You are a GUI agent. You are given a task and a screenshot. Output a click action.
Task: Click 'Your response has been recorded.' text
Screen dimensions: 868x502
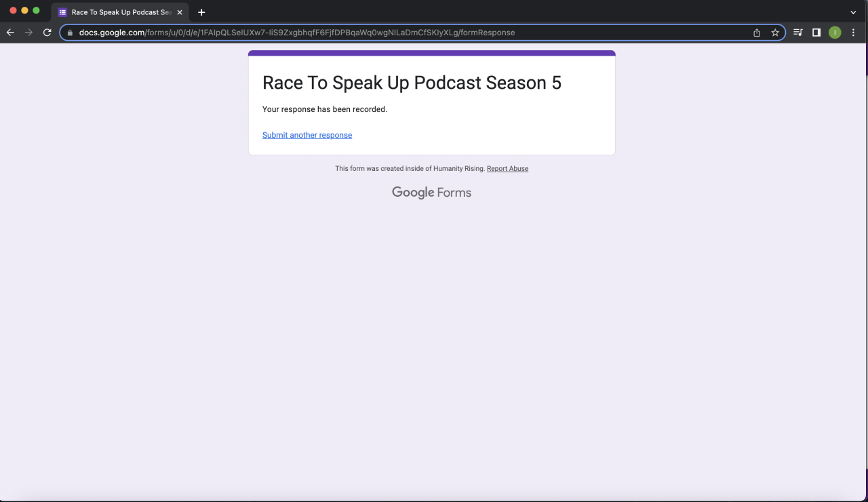(325, 109)
